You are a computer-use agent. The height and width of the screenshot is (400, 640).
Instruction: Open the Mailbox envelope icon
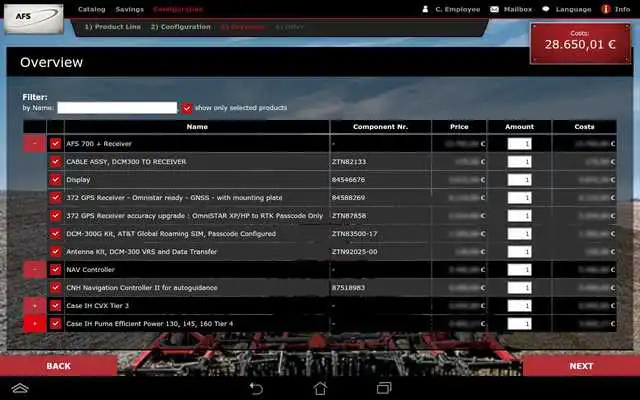point(494,9)
